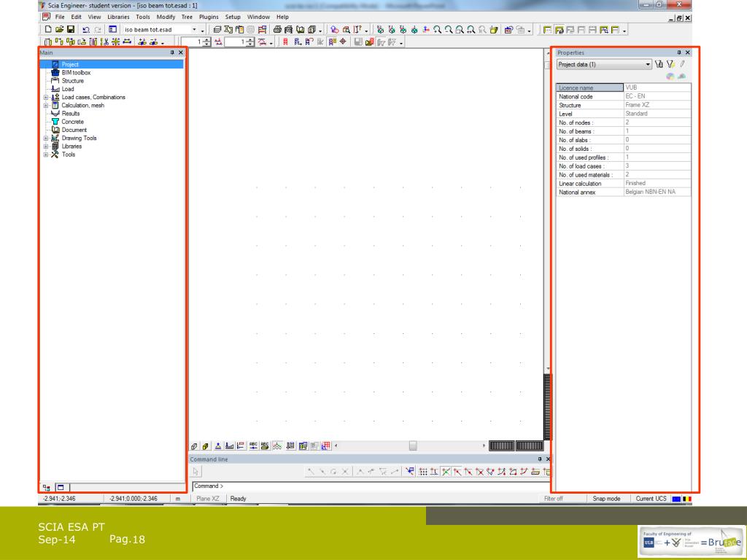Open the File menu
747x560 pixels.
point(60,17)
